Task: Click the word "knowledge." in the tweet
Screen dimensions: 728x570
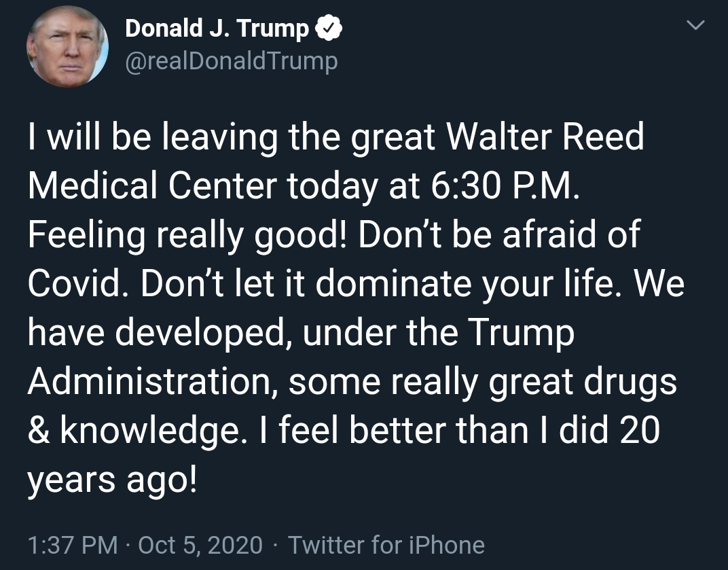Action: 151,431
